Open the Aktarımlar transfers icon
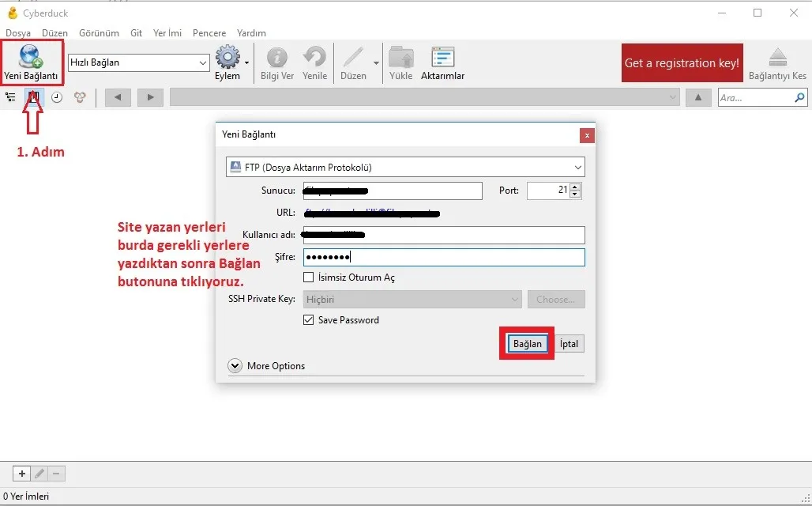The width and height of the screenshot is (812, 506). click(443, 57)
